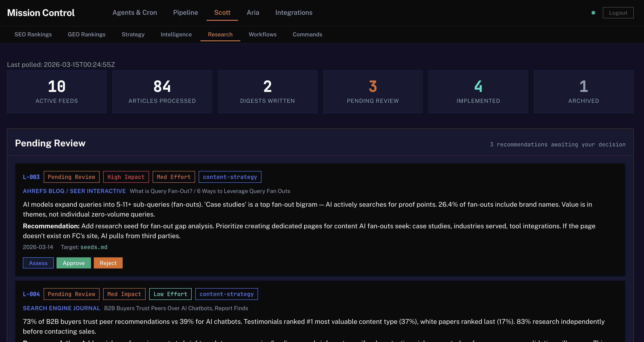Click the Med Effort badge on L-003
This screenshot has width=644, height=342.
(173, 177)
